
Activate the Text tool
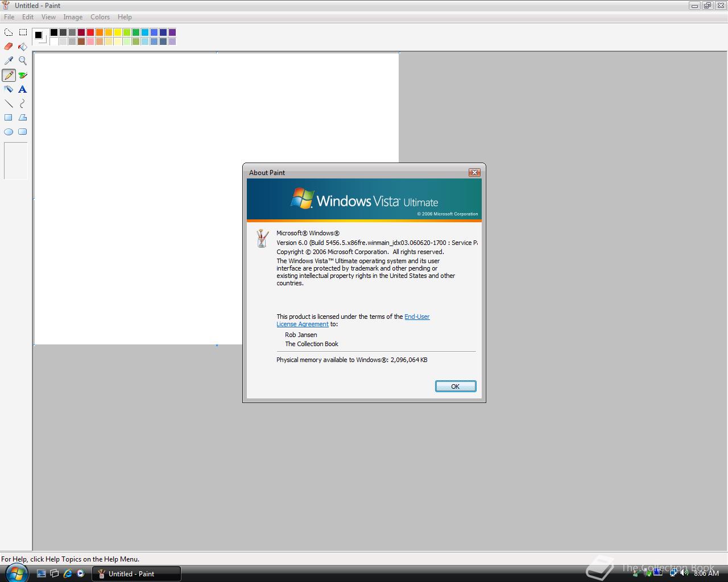[x=23, y=89]
